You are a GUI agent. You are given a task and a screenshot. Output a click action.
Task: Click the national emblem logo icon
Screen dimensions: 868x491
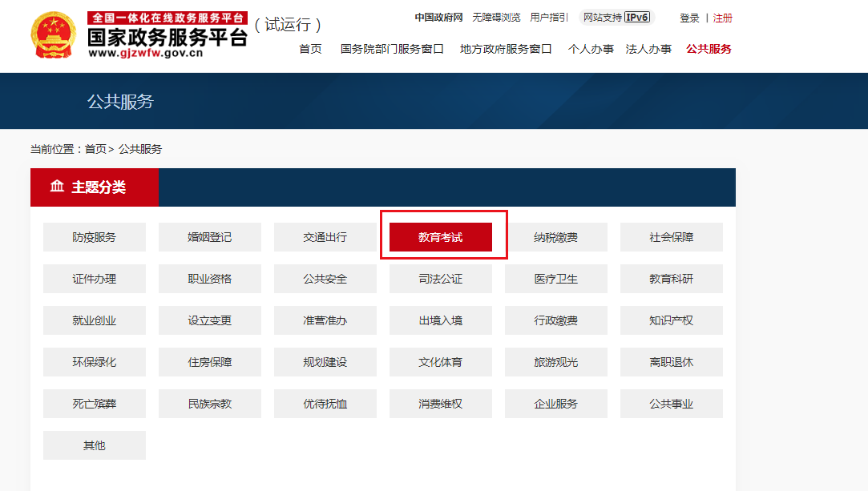[x=54, y=36]
